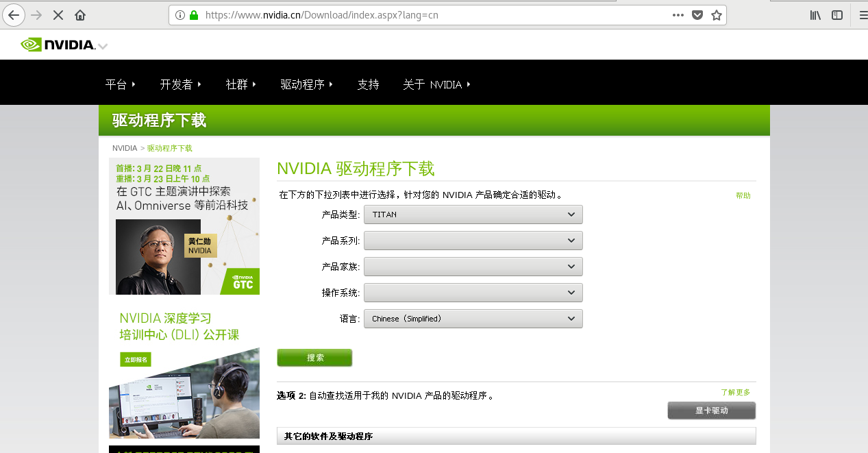Select the 支持 menu item
The width and height of the screenshot is (868, 453).
[369, 84]
